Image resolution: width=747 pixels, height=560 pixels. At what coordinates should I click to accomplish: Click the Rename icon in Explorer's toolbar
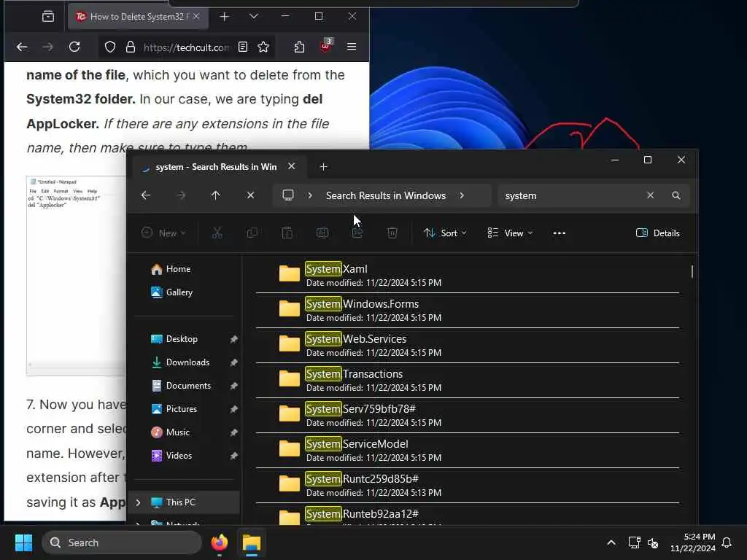click(322, 233)
